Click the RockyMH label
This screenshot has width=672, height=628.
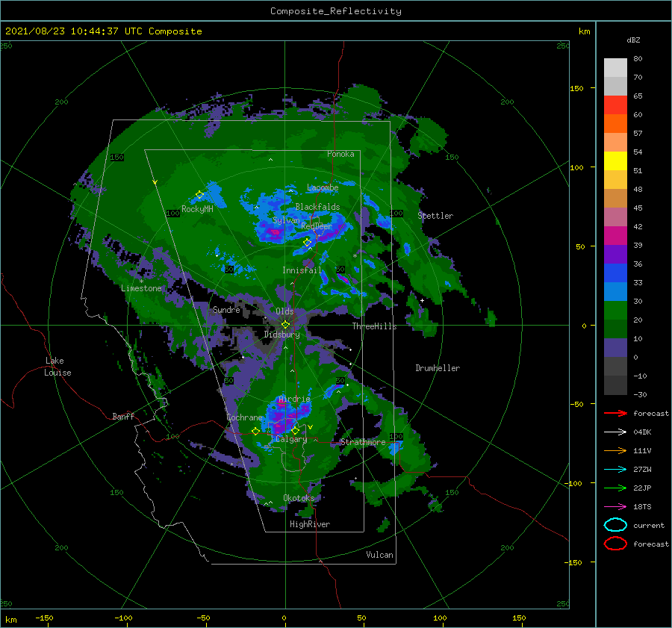click(197, 209)
